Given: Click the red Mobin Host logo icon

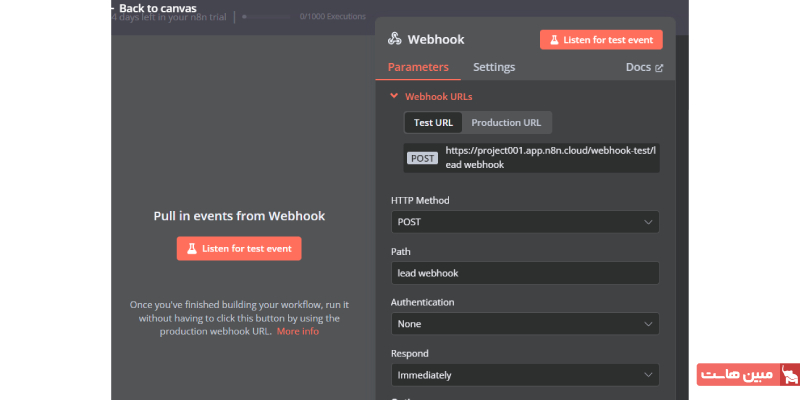Looking at the screenshot, I should click(x=788, y=376).
